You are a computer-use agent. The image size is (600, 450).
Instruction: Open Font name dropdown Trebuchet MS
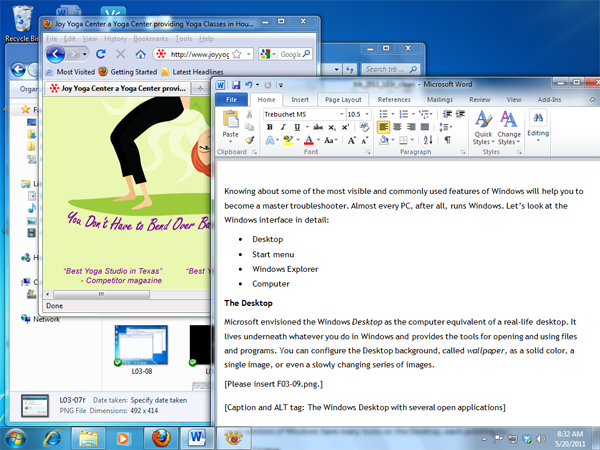342,114
